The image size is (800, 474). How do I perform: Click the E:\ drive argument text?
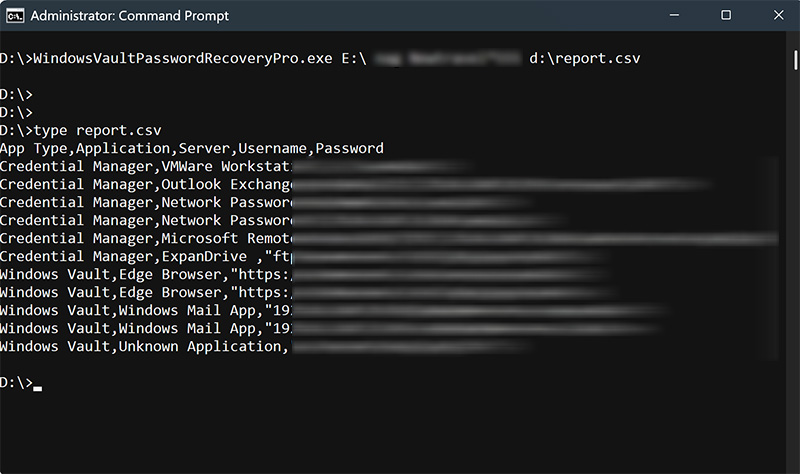click(352, 58)
